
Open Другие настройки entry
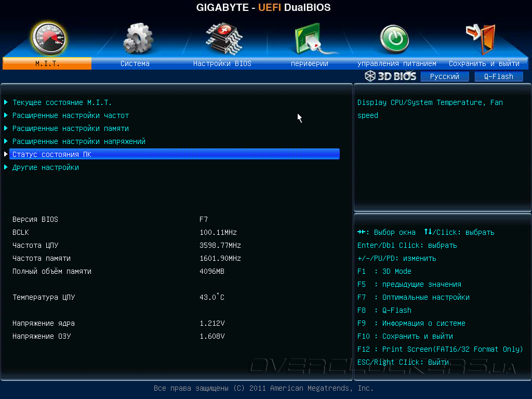pos(46,167)
